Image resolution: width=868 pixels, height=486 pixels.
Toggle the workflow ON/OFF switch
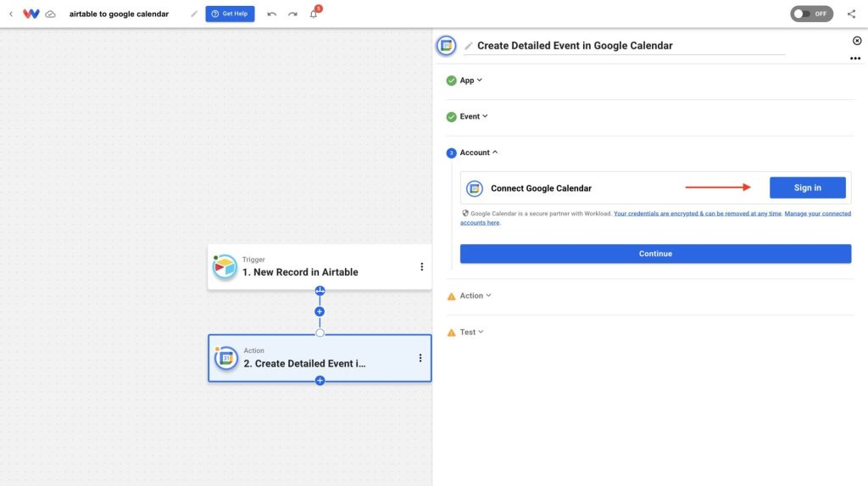pyautogui.click(x=811, y=14)
